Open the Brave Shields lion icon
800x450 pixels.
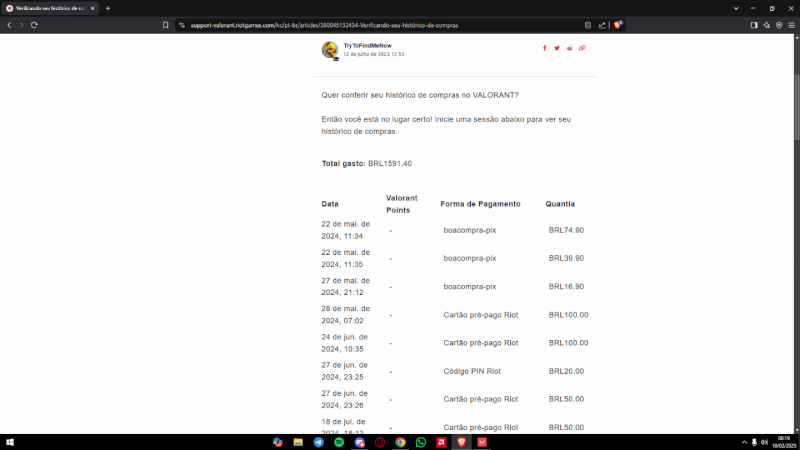[x=618, y=25]
